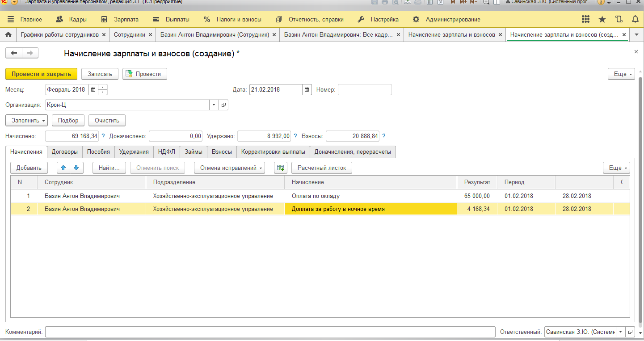Open the notifications bell icon
The image size is (644, 341).
point(635,19)
